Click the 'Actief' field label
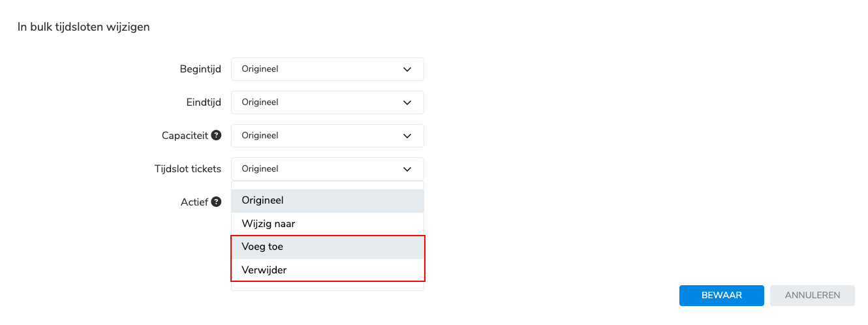The height and width of the screenshot is (325, 868). tap(194, 202)
